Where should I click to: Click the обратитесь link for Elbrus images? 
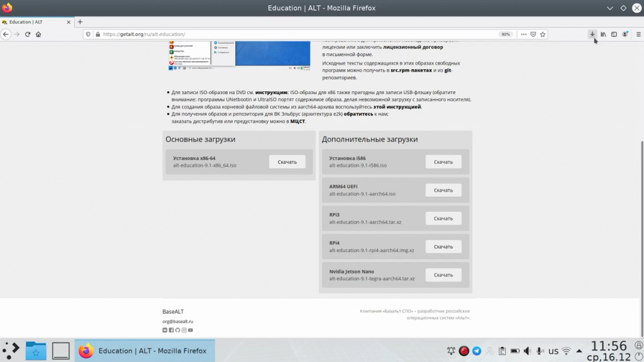[x=358, y=114]
